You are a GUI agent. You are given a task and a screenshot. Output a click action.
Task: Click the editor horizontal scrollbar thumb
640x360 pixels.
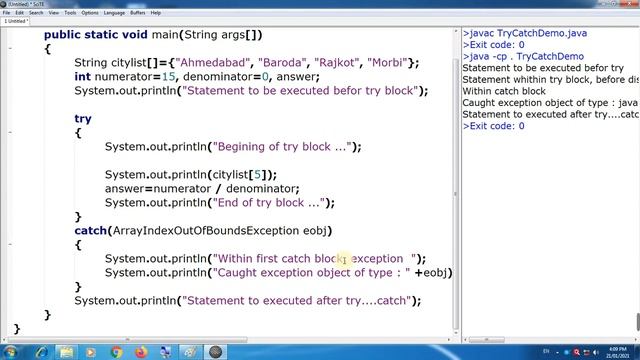[x=127, y=340]
